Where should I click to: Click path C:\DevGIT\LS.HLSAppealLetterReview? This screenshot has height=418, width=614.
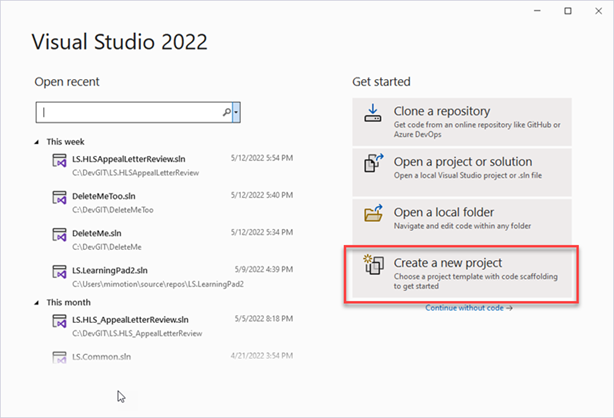pyautogui.click(x=135, y=173)
